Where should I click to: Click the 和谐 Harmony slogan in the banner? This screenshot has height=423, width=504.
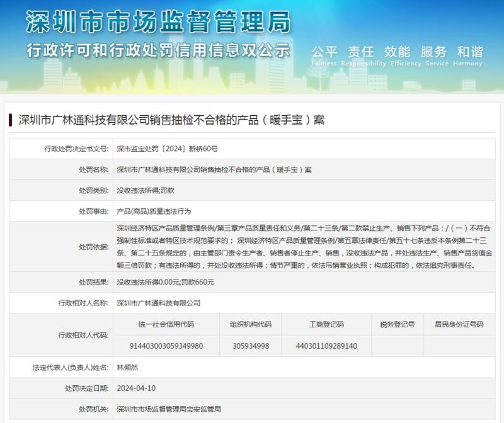pos(467,55)
